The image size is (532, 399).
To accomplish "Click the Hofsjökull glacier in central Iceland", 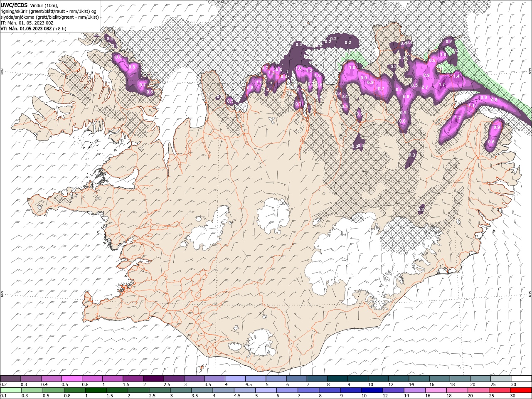I will [273, 215].
